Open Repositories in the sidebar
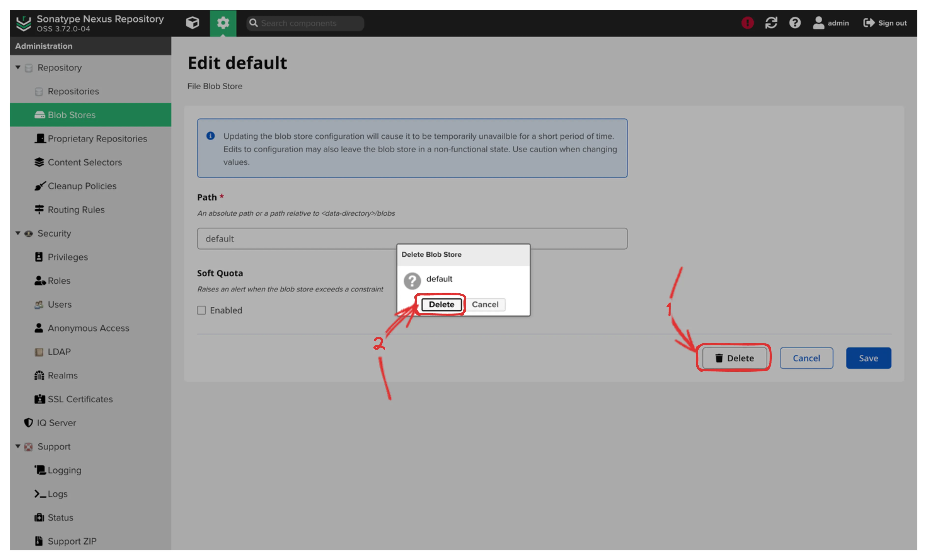The height and width of the screenshot is (560, 927). tap(73, 91)
